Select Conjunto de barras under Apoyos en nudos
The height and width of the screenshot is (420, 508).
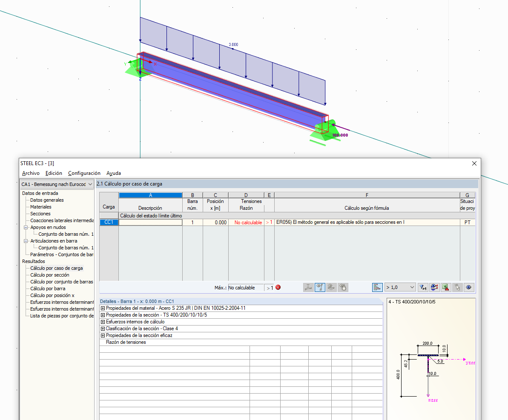[x=66, y=234]
